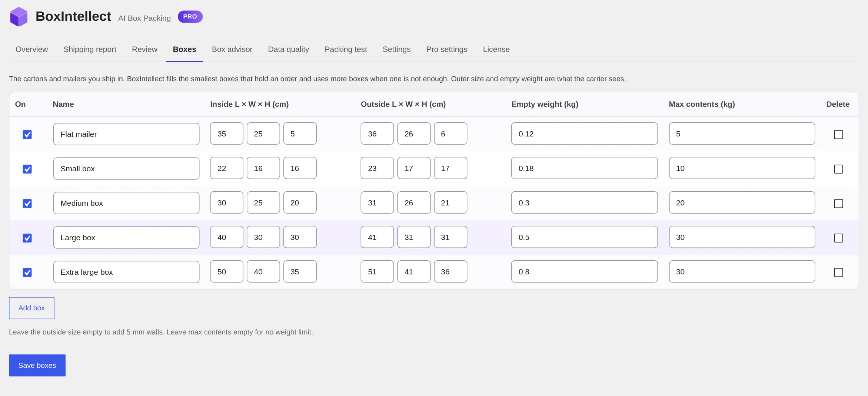Edit the Flat mailer name field

(x=126, y=134)
